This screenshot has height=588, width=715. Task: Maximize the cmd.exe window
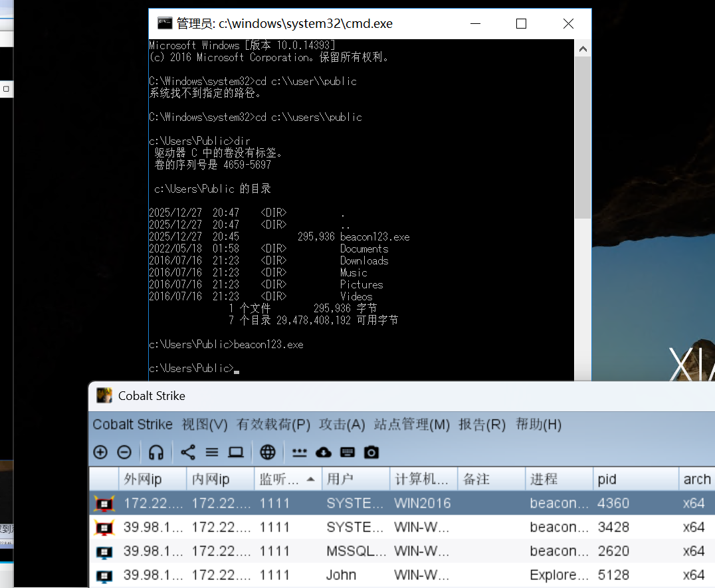521,23
